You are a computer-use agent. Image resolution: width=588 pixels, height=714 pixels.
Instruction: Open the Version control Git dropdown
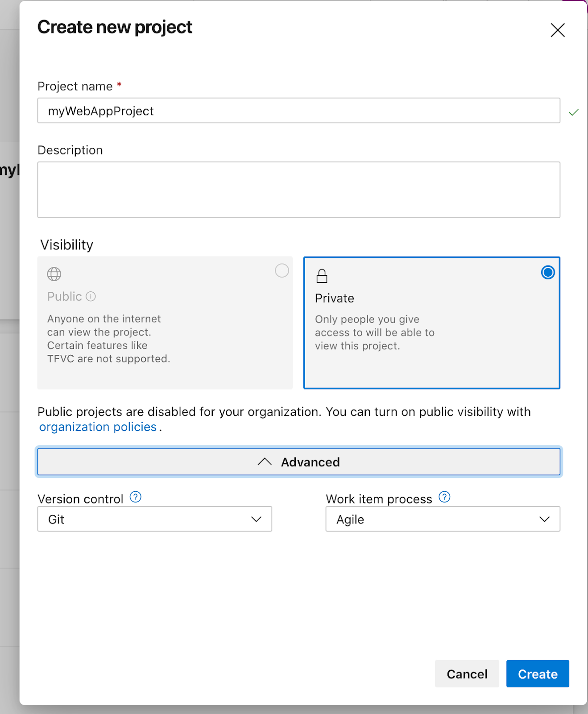tap(154, 519)
